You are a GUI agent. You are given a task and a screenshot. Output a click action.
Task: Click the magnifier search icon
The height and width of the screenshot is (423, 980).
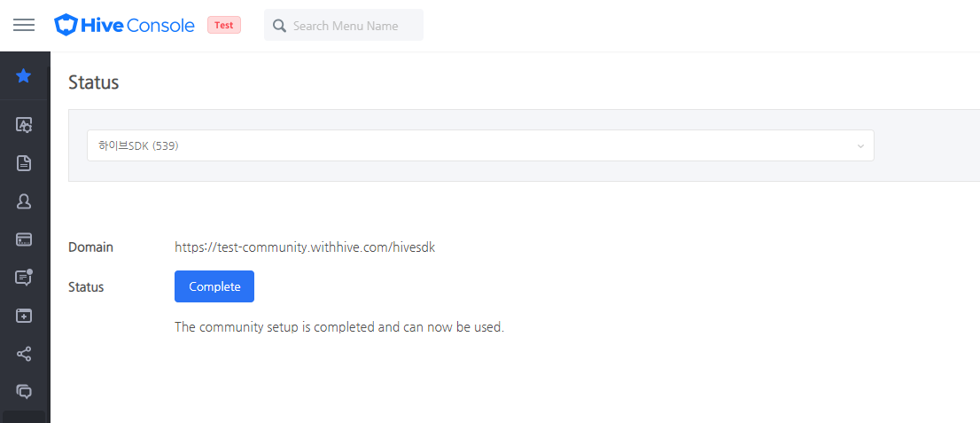[280, 26]
